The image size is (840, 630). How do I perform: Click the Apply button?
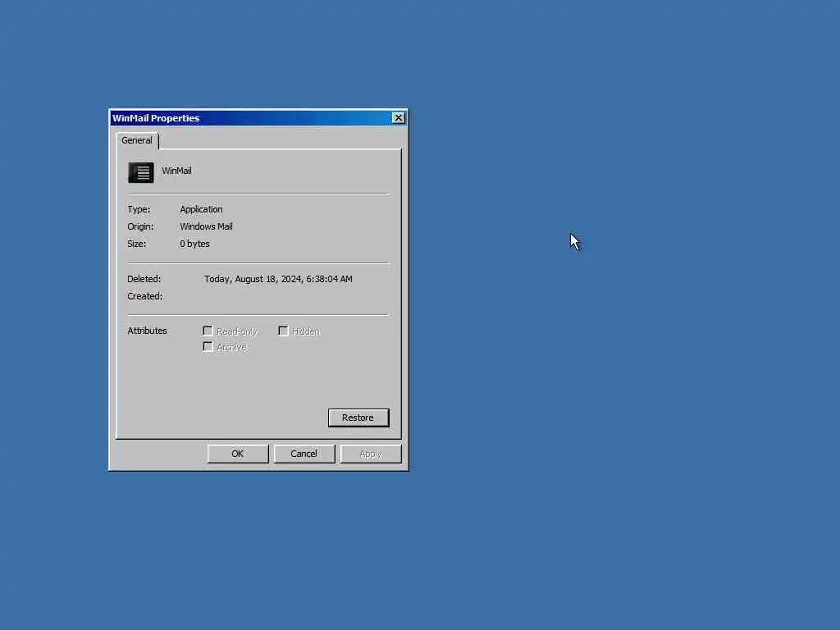coord(371,454)
